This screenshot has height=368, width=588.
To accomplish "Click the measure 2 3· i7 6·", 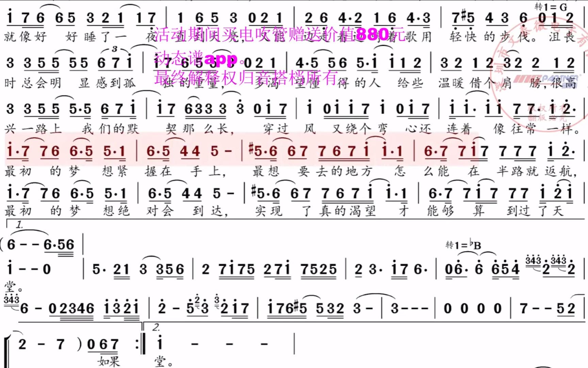I will click(391, 269).
